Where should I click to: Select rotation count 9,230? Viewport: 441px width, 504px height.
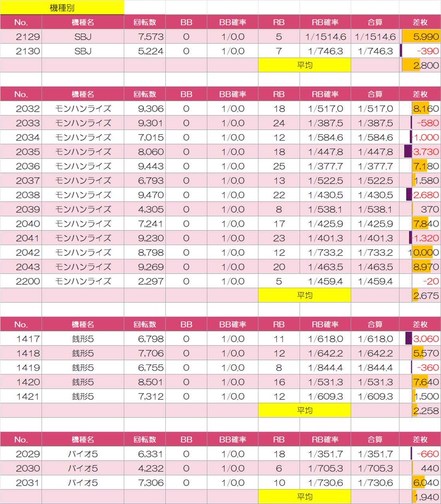[x=151, y=238]
